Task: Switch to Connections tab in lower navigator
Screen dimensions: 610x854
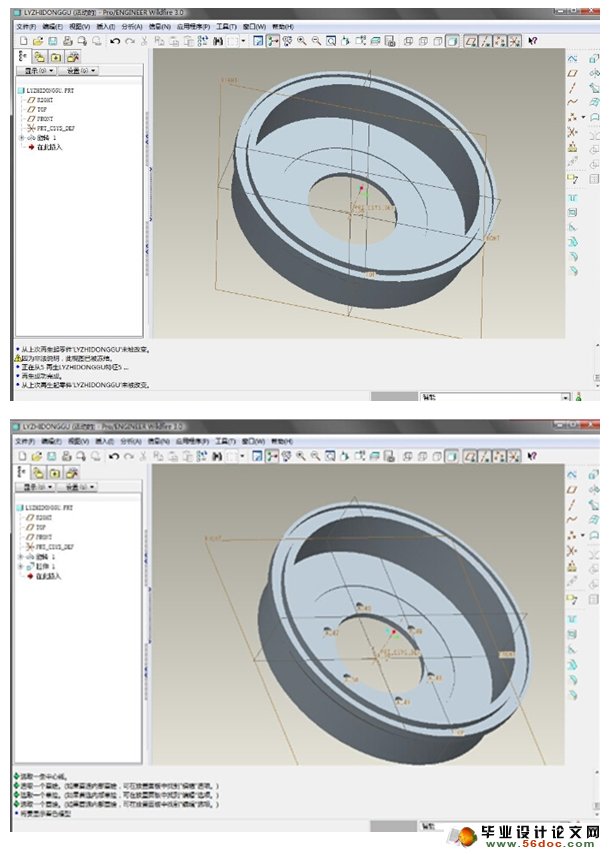Action: pyautogui.click(x=72, y=473)
